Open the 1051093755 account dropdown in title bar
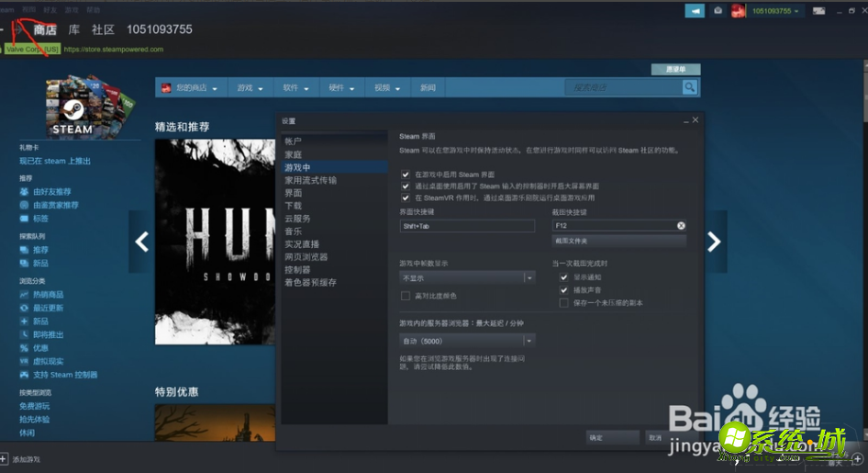The width and height of the screenshot is (868, 473). point(775,10)
